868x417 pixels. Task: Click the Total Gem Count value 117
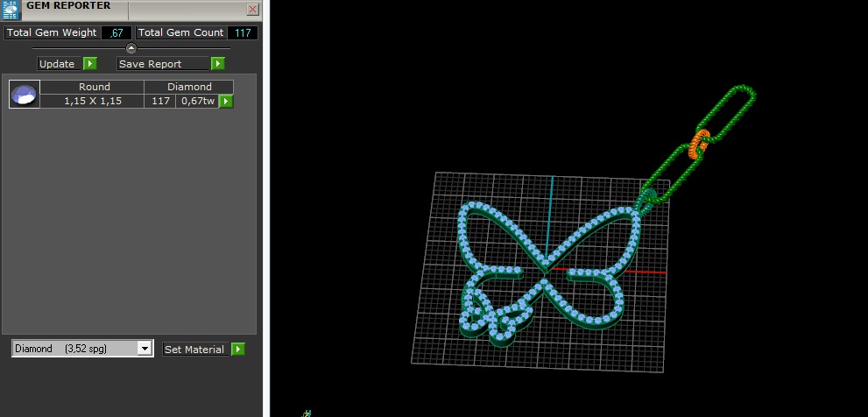click(x=243, y=32)
